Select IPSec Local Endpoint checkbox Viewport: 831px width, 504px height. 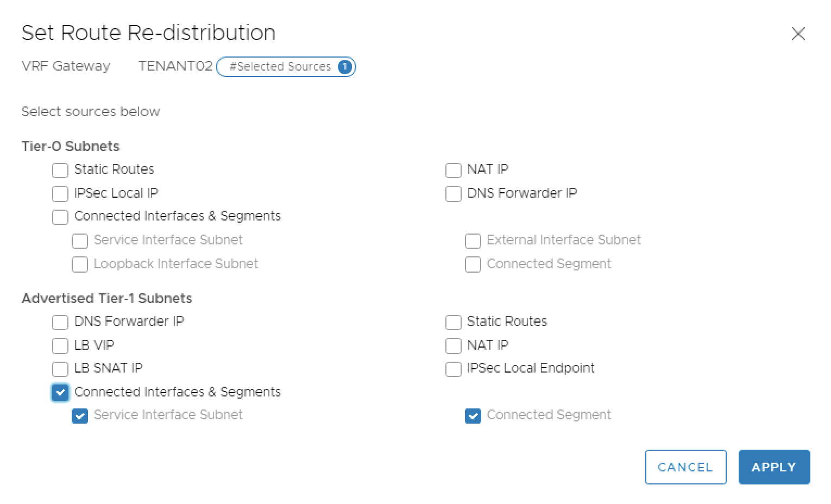point(453,369)
